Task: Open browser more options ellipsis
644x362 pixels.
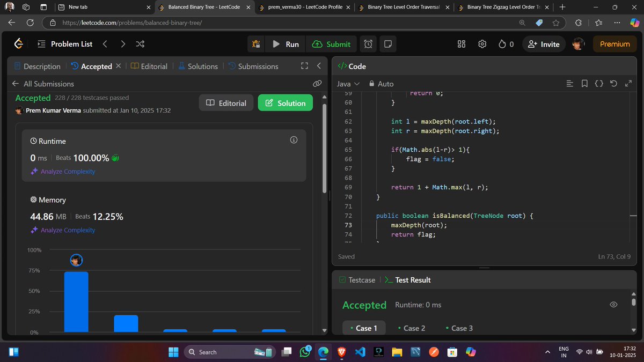Action: tap(617, 23)
